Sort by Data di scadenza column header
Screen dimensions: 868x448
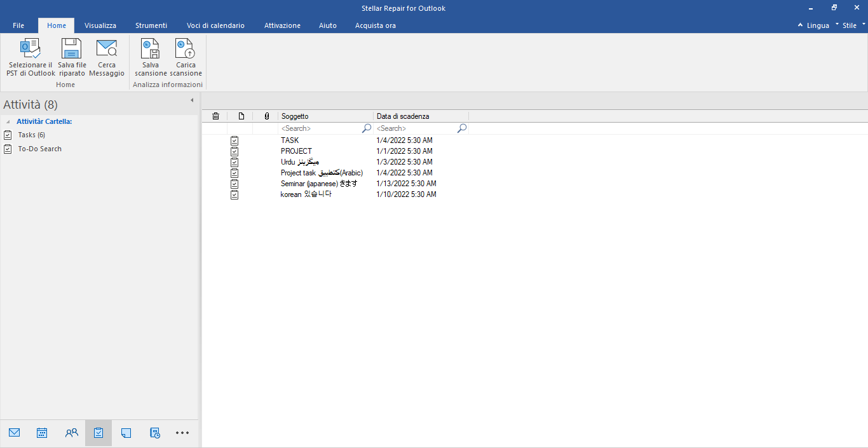tap(421, 116)
